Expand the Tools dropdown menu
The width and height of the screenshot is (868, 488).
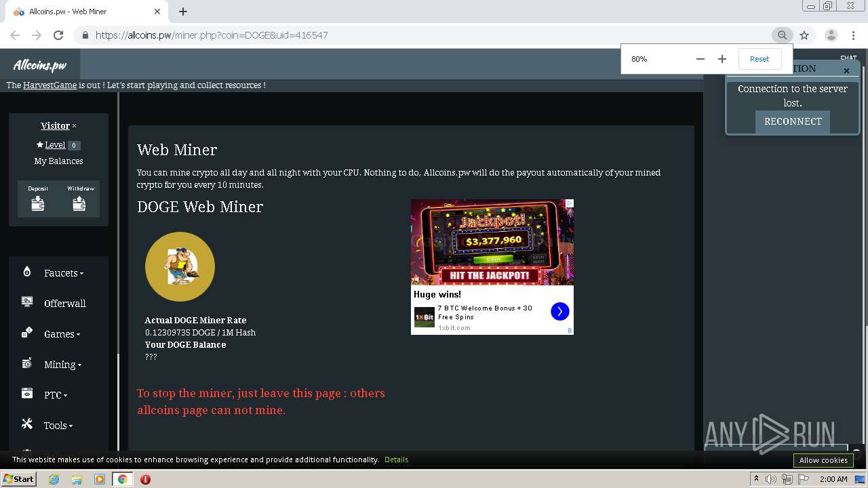[x=58, y=426]
